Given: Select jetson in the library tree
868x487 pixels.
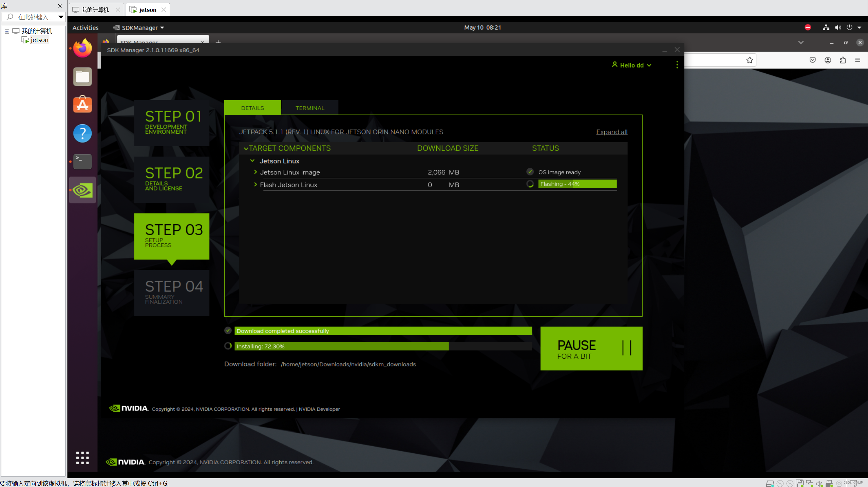Looking at the screenshot, I should pos(39,40).
